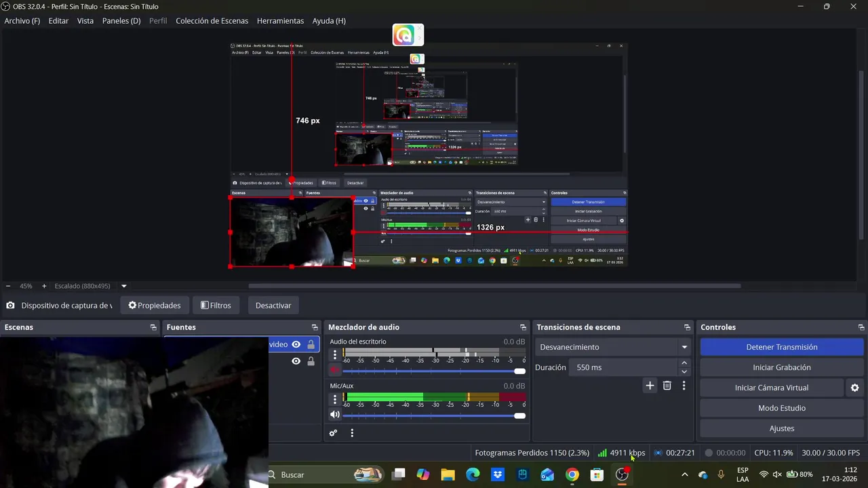Open virtual camera settings gear
This screenshot has width=868, height=488.
854,388
